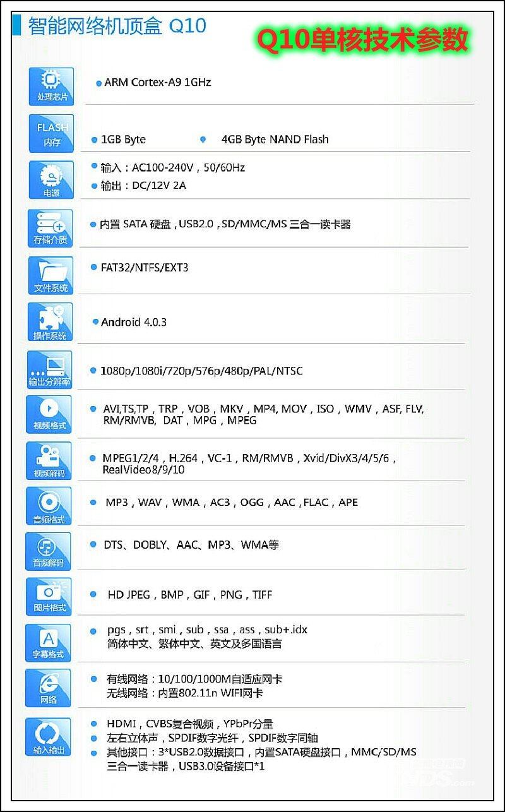Click the green Q10单核技术参数 heading
The height and width of the screenshot is (812, 505).
point(362,40)
